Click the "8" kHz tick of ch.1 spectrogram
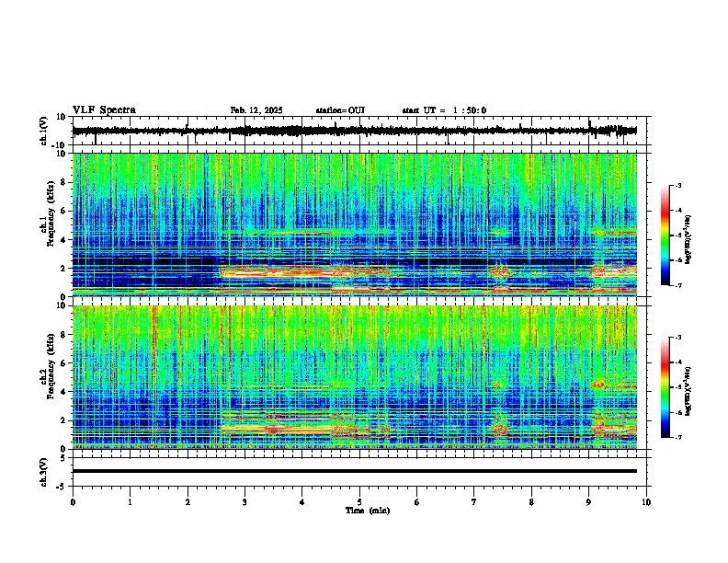This screenshot has height=563, width=728. tap(63, 182)
